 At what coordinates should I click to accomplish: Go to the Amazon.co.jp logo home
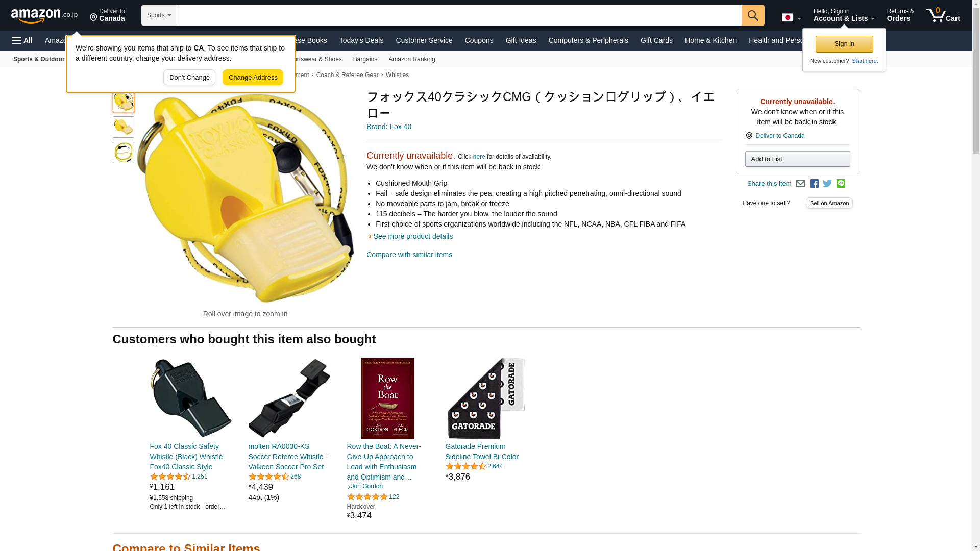[x=44, y=15]
